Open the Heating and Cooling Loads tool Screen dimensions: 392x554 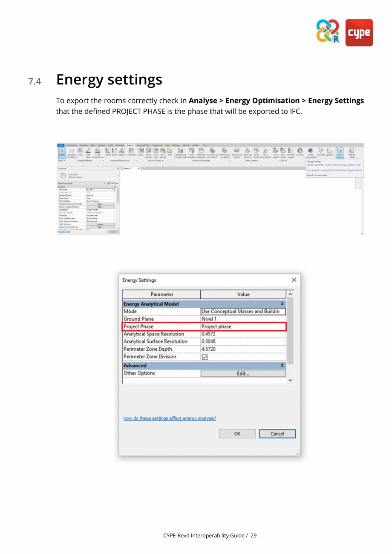coord(181,152)
